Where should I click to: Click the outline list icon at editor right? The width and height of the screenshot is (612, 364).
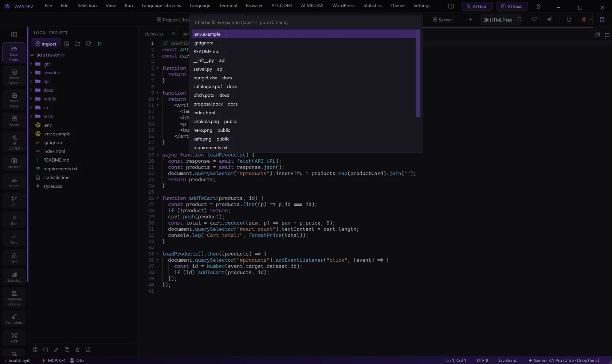(x=607, y=35)
